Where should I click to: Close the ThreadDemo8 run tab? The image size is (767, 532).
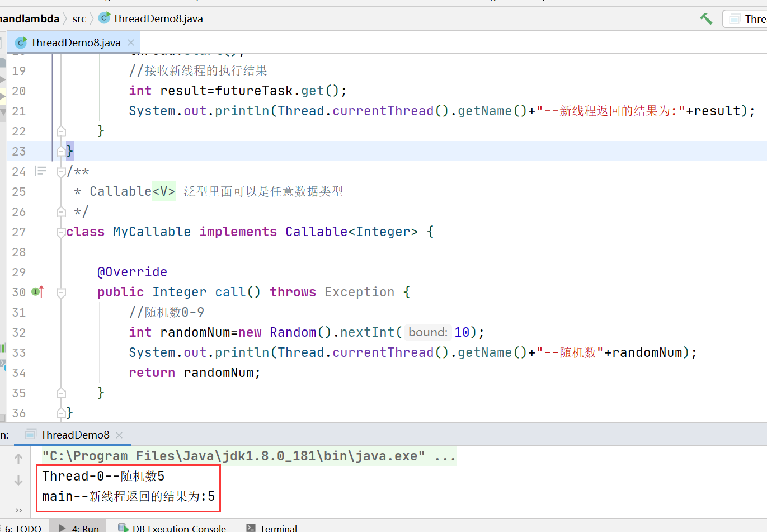(x=119, y=435)
